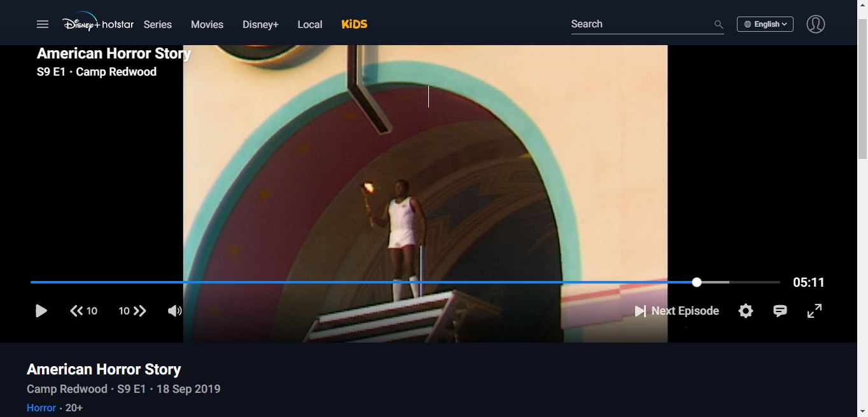Click the overlay title American Horror Story
This screenshot has height=417, width=868.
pyautogui.click(x=114, y=53)
